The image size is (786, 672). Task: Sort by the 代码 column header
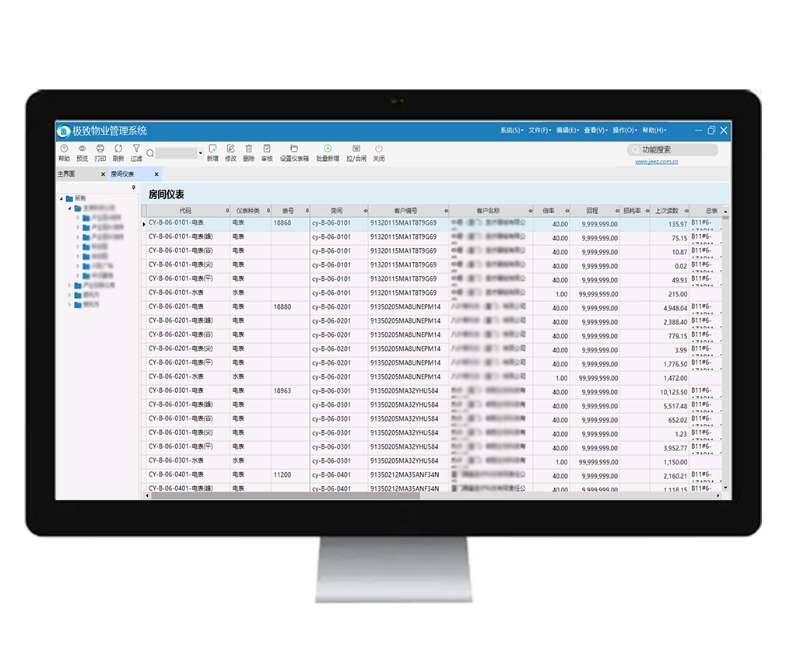click(185, 211)
